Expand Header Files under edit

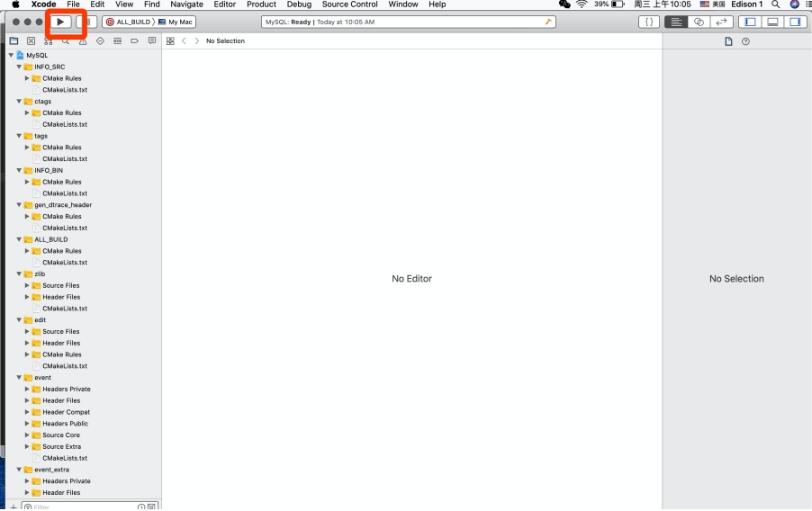pyautogui.click(x=27, y=343)
